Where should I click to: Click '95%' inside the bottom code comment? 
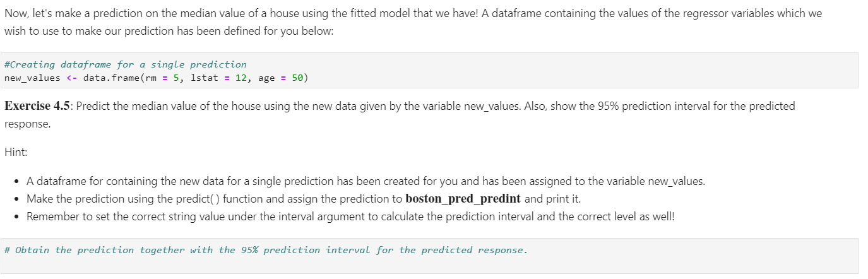[x=248, y=250]
